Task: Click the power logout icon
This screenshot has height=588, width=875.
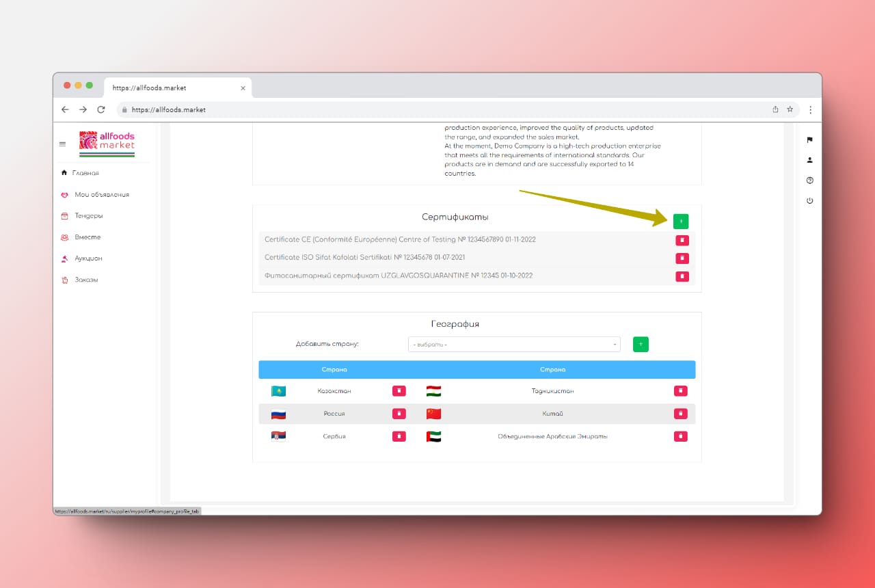Action: click(810, 201)
